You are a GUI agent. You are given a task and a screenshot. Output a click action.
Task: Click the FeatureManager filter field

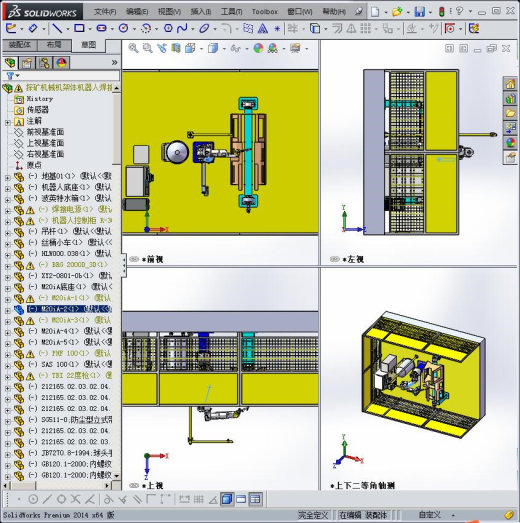pyautogui.click(x=61, y=76)
